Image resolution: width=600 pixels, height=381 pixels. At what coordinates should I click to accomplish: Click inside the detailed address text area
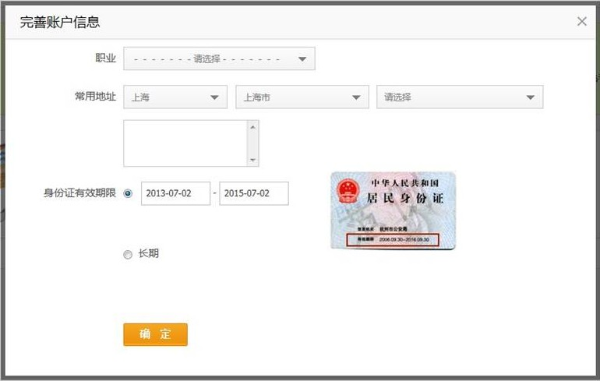click(x=185, y=143)
